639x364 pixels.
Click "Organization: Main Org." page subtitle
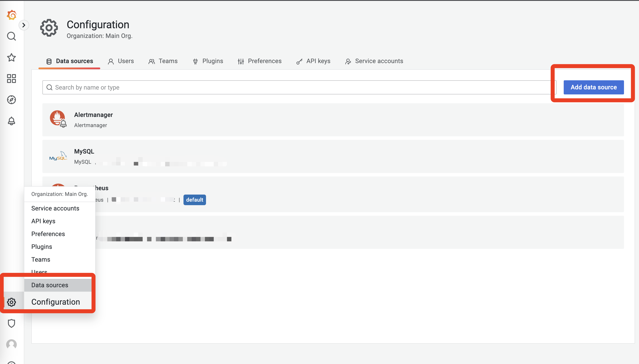click(99, 36)
